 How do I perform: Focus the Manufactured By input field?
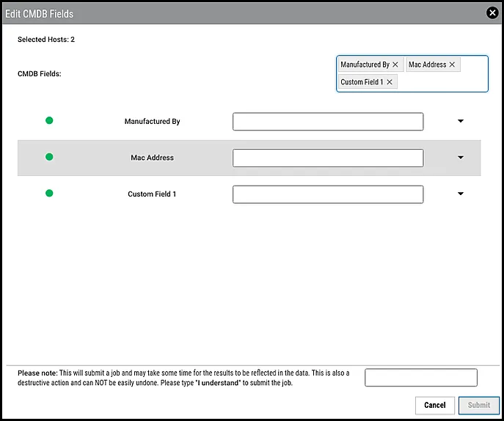(328, 122)
